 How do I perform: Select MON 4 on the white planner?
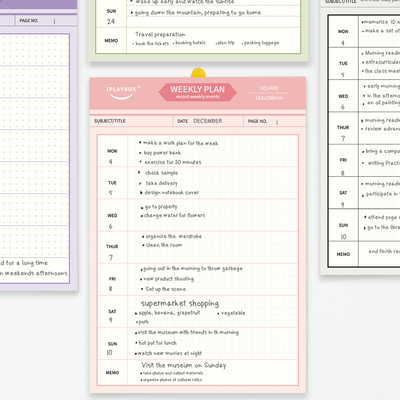343,37
